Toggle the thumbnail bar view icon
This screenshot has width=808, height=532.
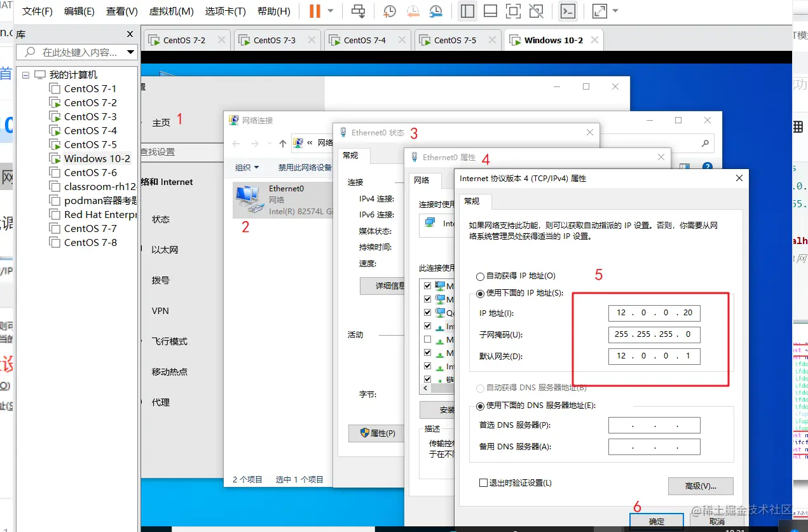490,11
